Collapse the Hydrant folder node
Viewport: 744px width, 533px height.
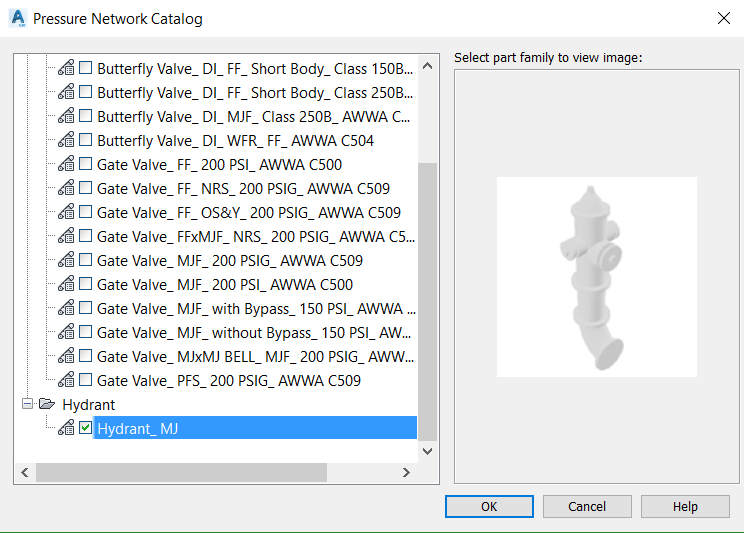click(x=28, y=404)
